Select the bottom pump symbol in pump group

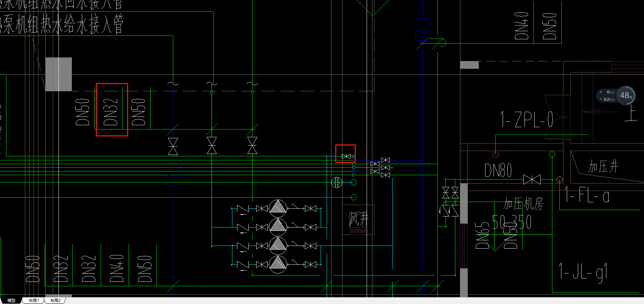click(x=278, y=264)
